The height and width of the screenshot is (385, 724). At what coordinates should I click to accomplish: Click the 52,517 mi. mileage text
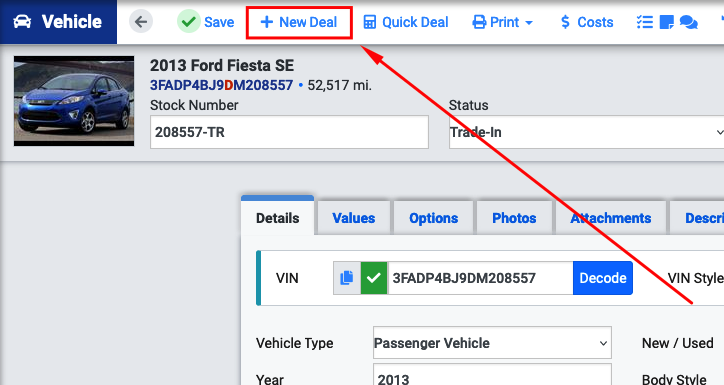[x=339, y=85]
